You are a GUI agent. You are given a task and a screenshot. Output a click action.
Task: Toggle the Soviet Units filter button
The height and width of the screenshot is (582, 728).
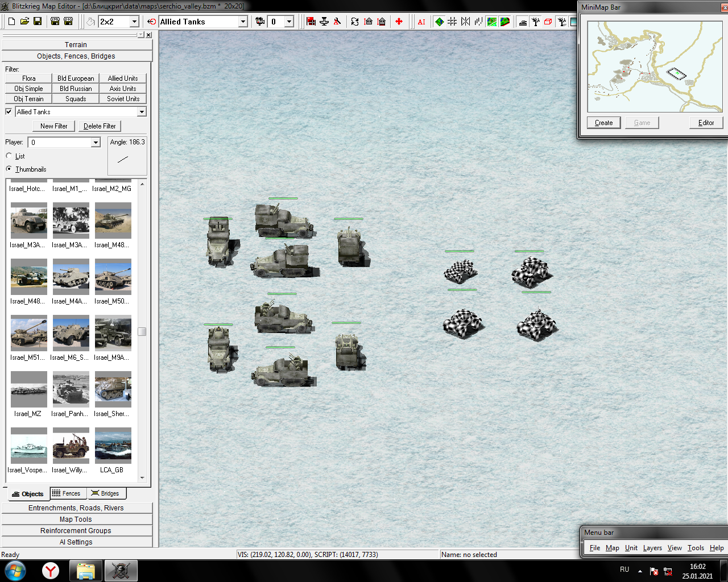pos(123,99)
